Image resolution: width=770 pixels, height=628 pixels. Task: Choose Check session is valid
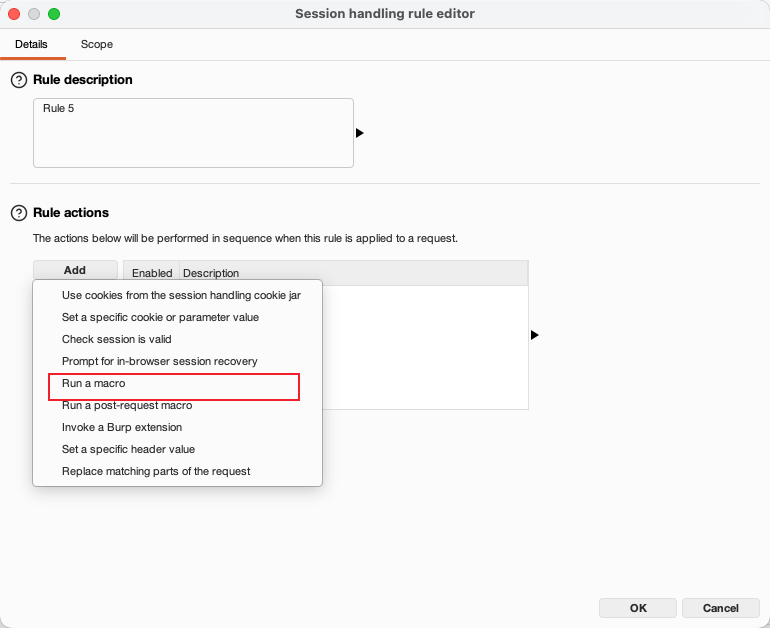tap(177, 339)
